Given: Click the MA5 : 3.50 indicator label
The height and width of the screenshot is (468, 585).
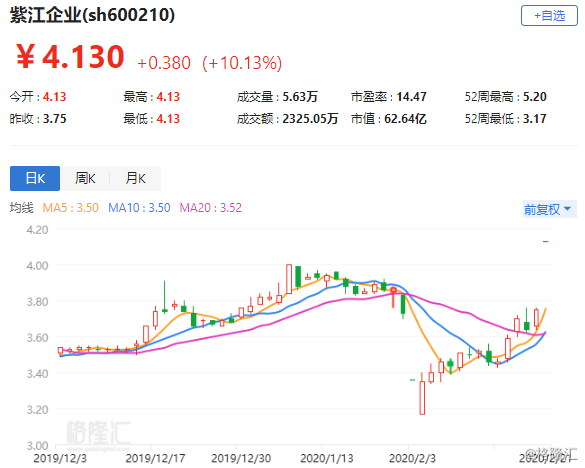Looking at the screenshot, I should click(71, 208).
